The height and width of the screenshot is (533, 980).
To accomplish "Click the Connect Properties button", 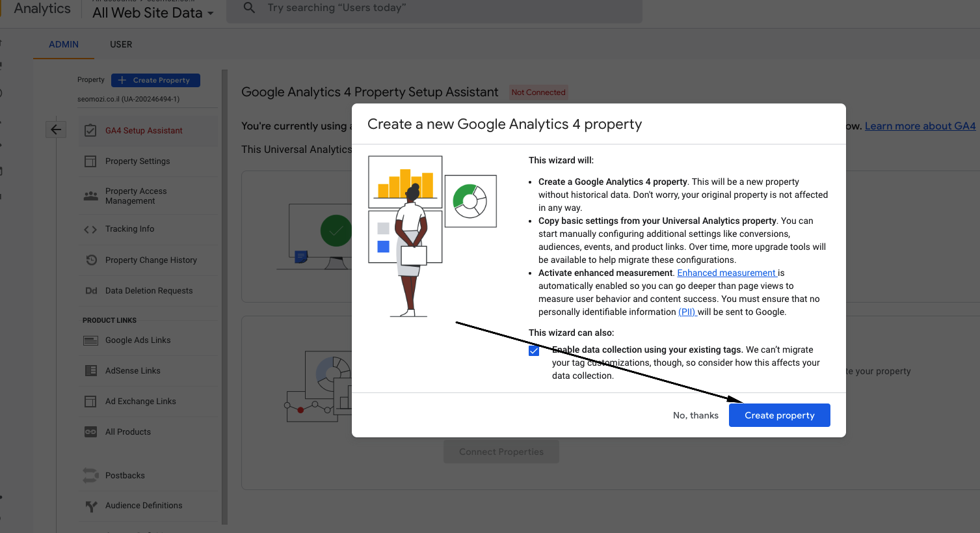I will (x=501, y=452).
